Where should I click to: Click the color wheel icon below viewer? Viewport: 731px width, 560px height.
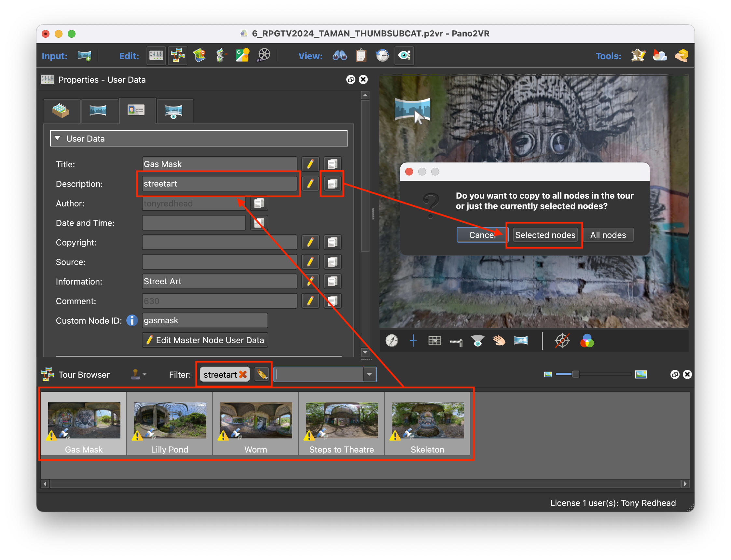[x=587, y=341]
